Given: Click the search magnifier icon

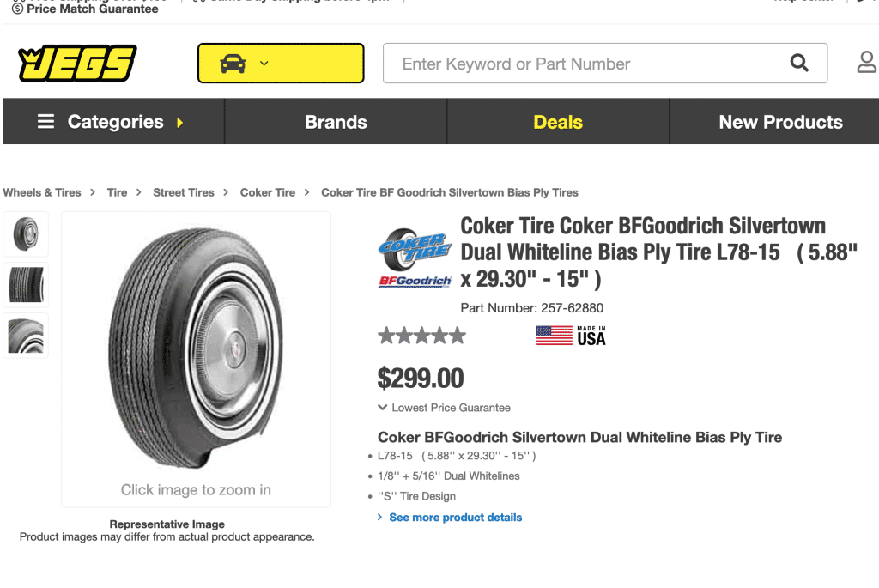Looking at the screenshot, I should click(x=799, y=63).
